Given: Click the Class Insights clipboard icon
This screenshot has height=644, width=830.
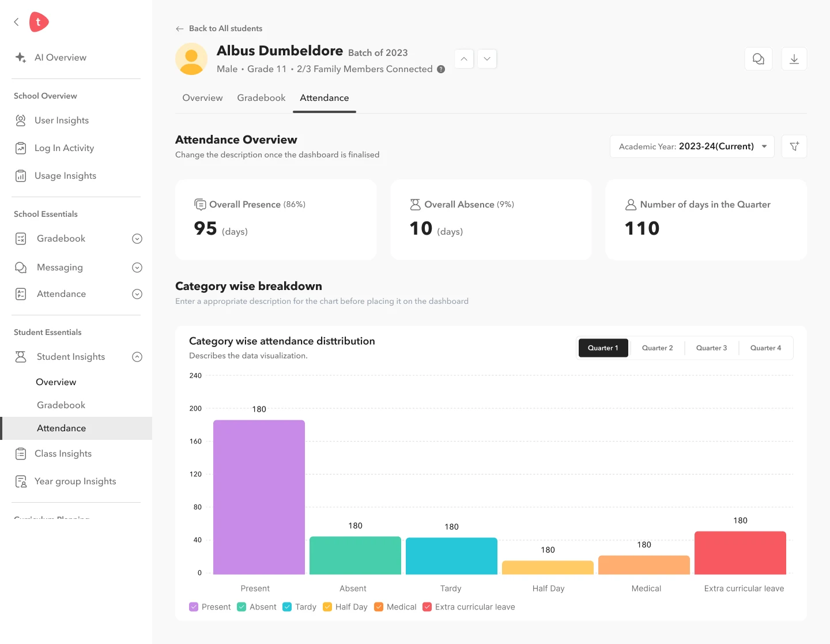Looking at the screenshot, I should coord(21,454).
